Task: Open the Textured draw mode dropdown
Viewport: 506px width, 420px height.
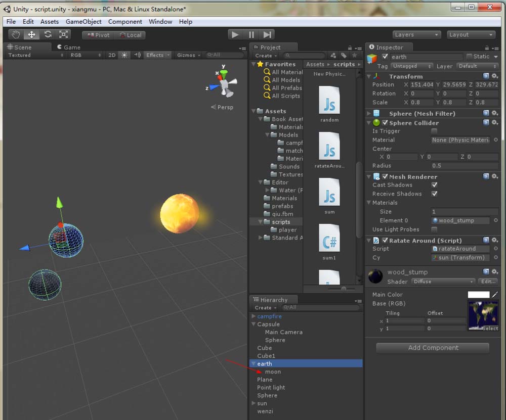Action: 35,55
